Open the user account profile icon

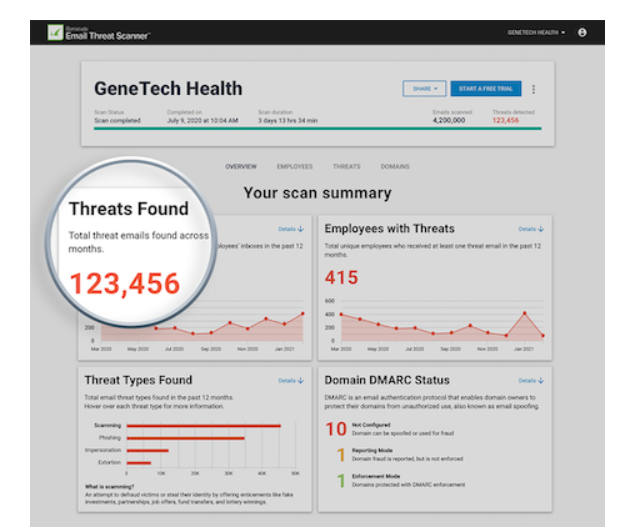click(582, 33)
